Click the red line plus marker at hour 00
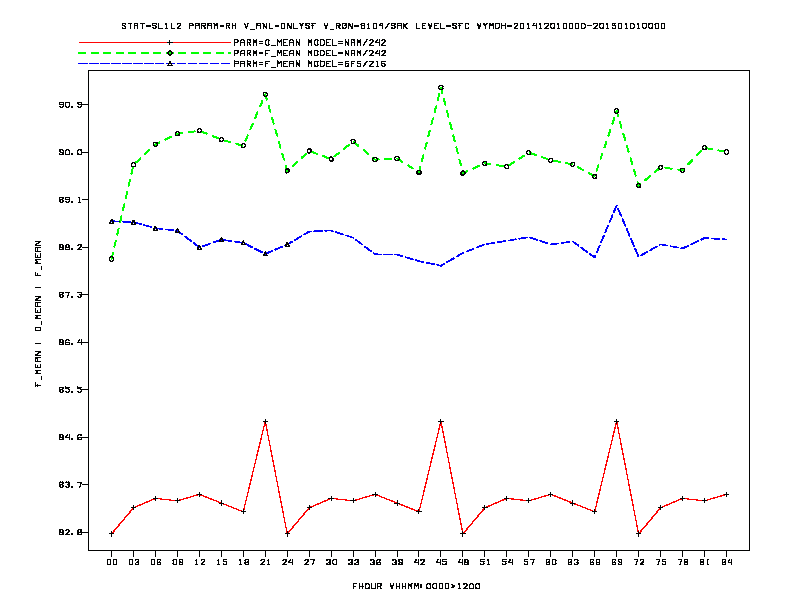 (x=112, y=534)
